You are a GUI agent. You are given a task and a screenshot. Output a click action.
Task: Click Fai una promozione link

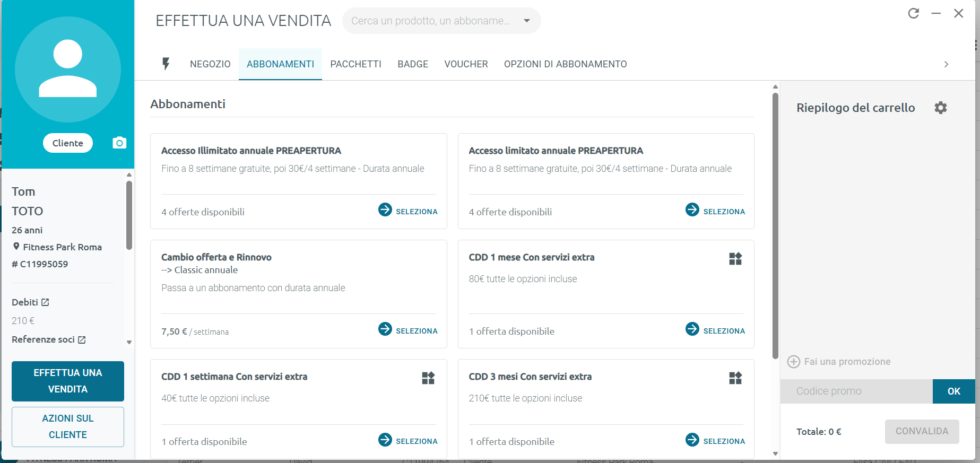(847, 362)
